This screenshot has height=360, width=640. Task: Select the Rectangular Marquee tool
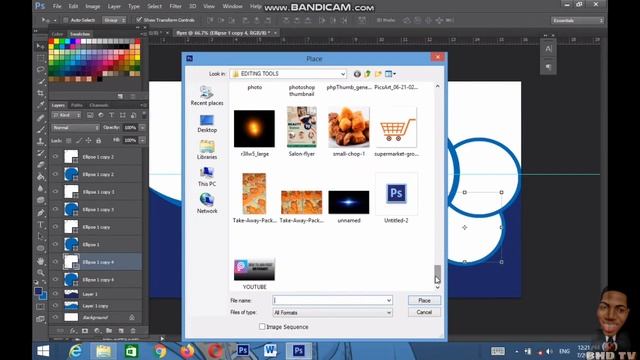pos(40,58)
